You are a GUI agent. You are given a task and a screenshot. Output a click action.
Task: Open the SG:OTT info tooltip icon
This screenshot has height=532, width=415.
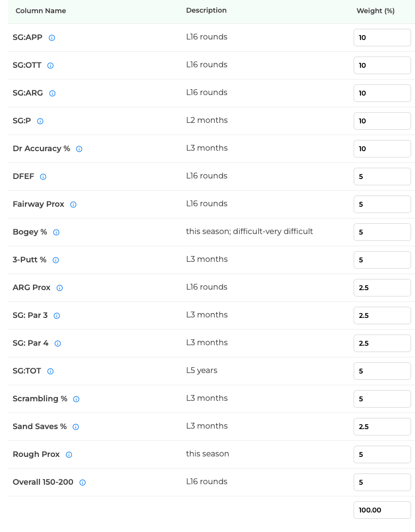click(x=51, y=65)
